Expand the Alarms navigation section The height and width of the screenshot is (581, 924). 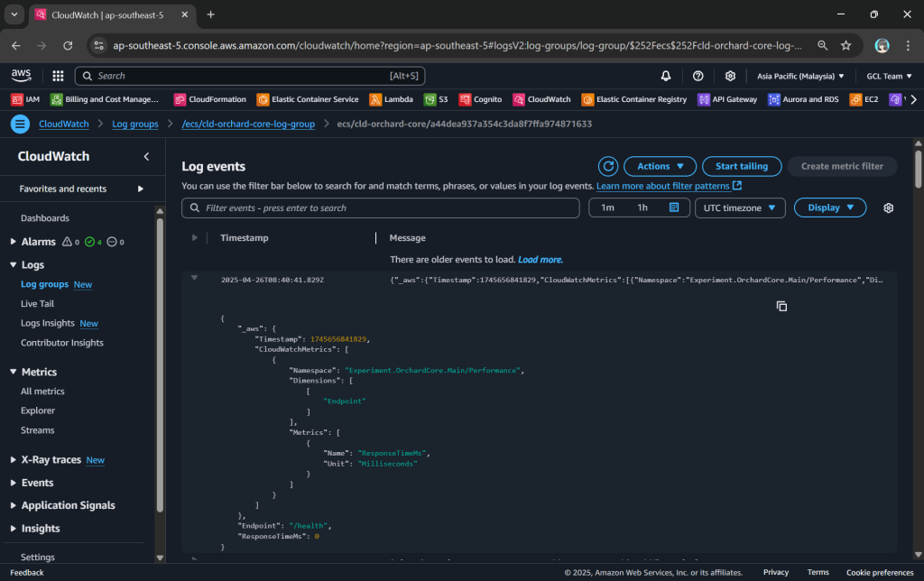pyautogui.click(x=13, y=242)
